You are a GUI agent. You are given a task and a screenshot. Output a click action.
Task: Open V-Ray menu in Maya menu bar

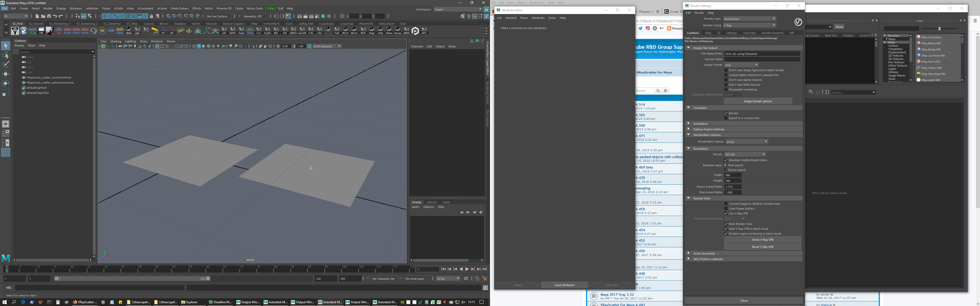270,8
